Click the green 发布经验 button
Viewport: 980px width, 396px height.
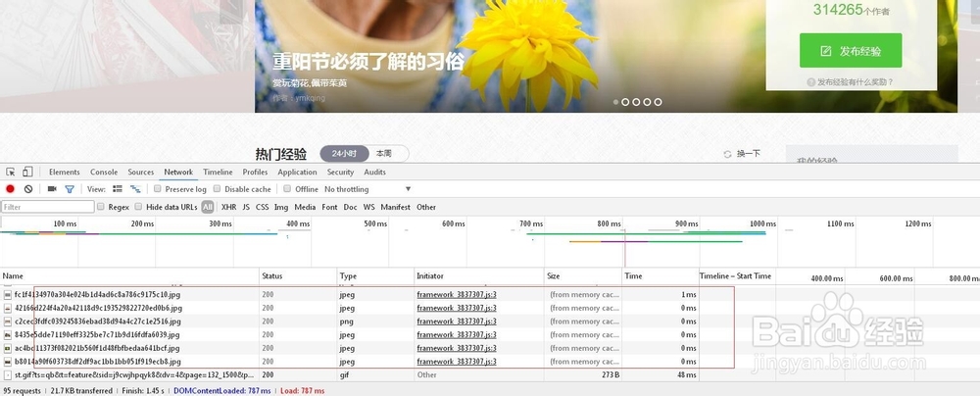pyautogui.click(x=851, y=51)
